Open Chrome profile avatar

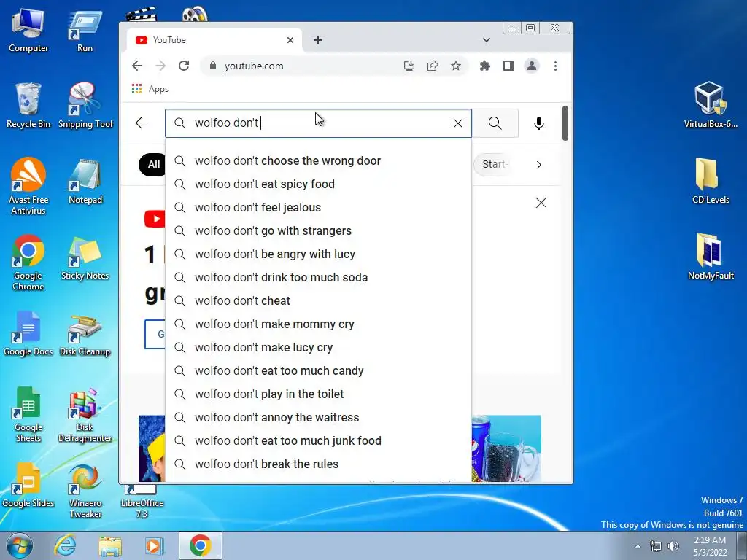pos(532,66)
